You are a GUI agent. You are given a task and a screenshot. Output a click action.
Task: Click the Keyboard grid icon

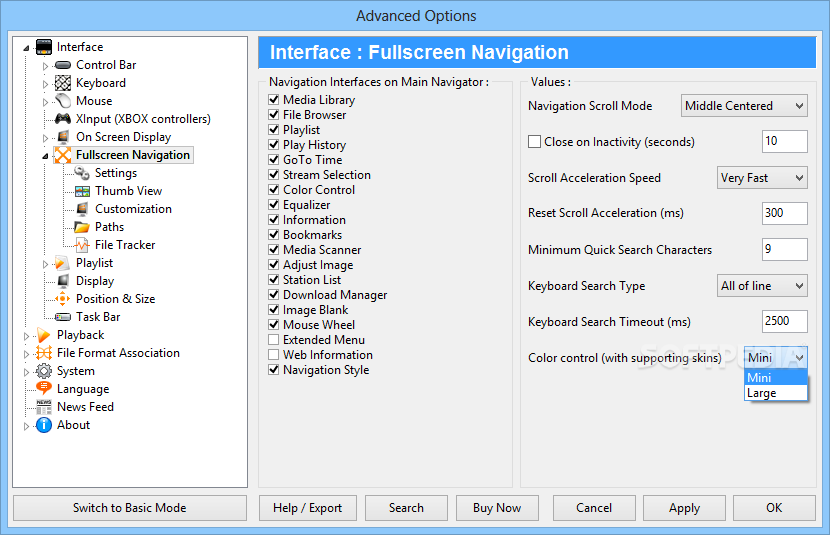(63, 83)
